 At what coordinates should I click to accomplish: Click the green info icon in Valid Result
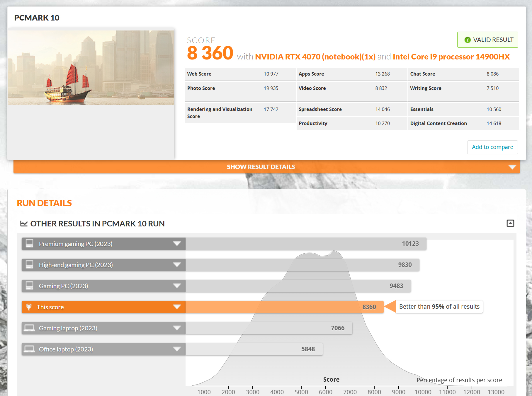pyautogui.click(x=468, y=40)
